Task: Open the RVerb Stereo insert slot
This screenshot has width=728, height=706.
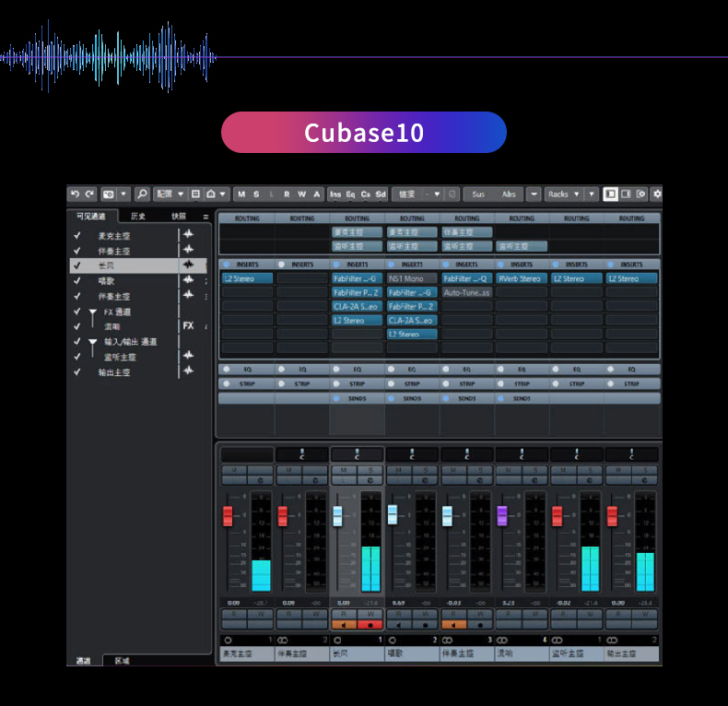Action: [x=522, y=278]
